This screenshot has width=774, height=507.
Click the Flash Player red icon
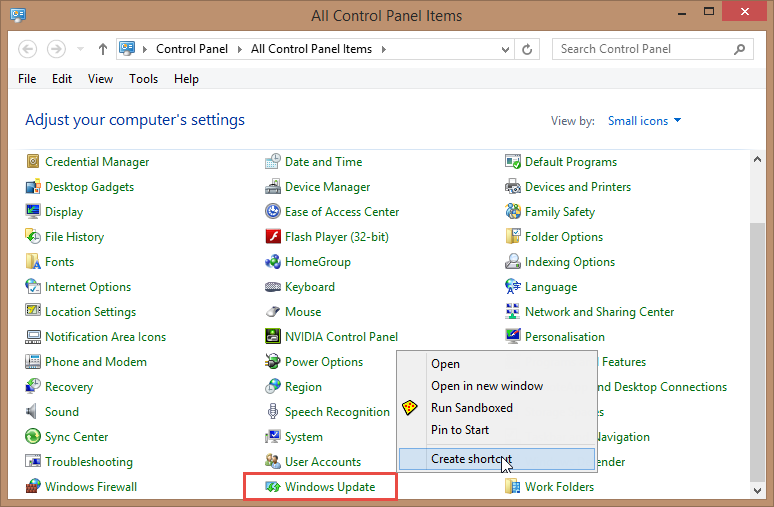click(272, 236)
